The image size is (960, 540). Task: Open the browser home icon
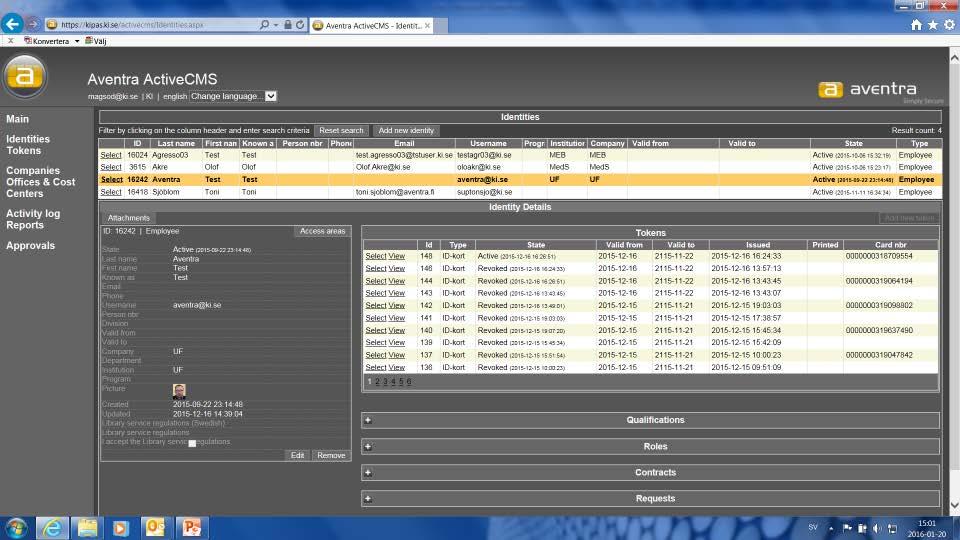[916, 24]
